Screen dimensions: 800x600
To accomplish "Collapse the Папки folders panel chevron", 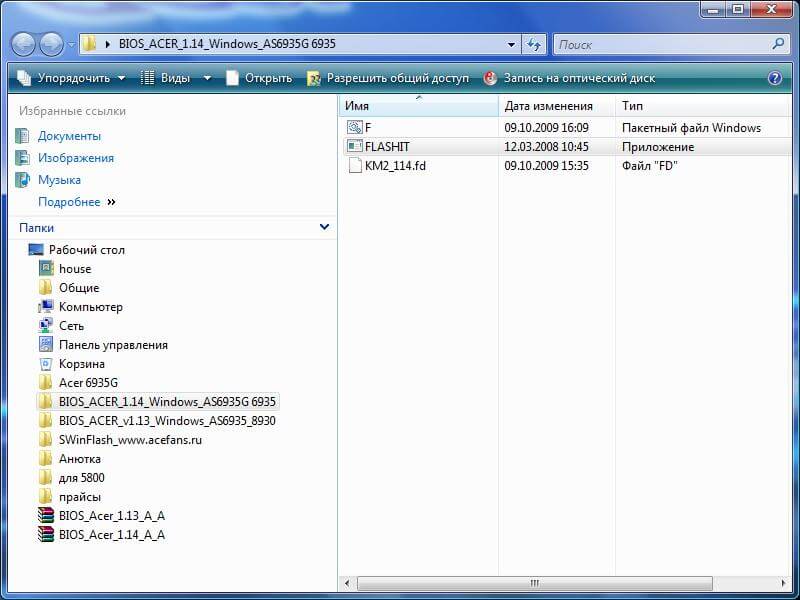I will coord(324,227).
